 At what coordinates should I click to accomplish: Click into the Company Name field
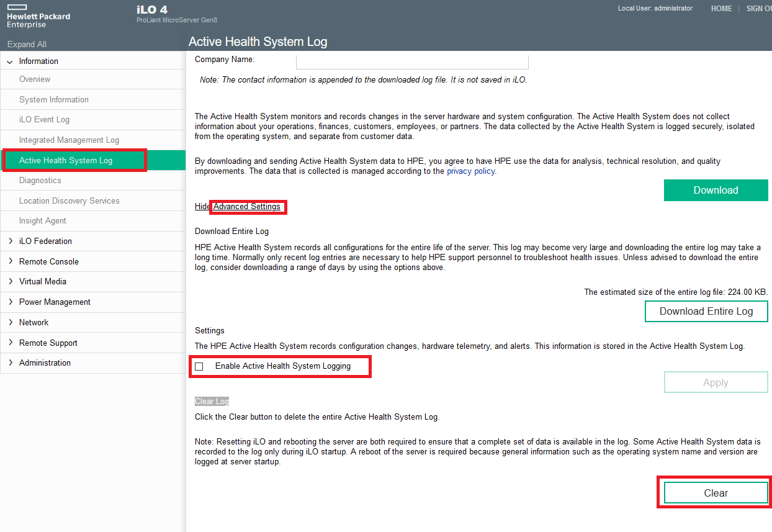coord(412,61)
